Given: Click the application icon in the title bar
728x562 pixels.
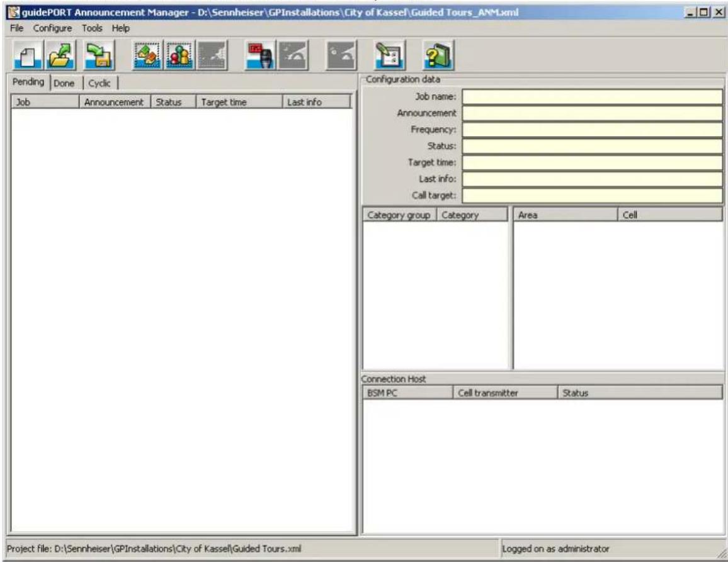Looking at the screenshot, I should pyautogui.click(x=14, y=13).
